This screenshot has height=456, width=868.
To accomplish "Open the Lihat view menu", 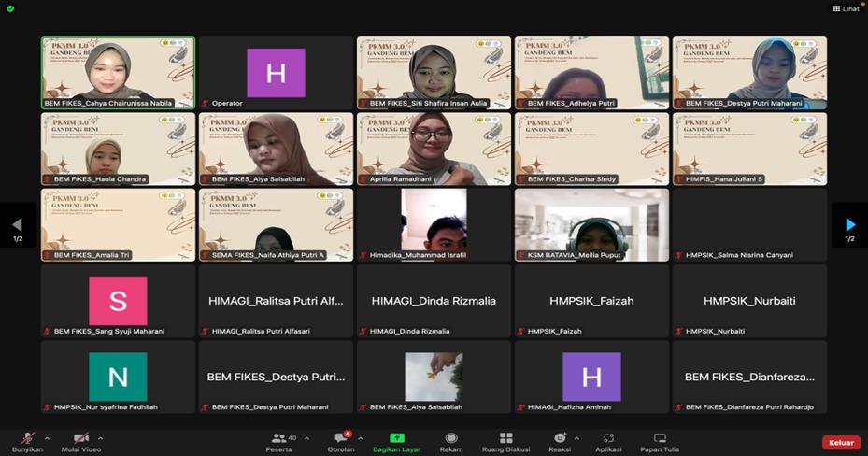I will 844,8.
